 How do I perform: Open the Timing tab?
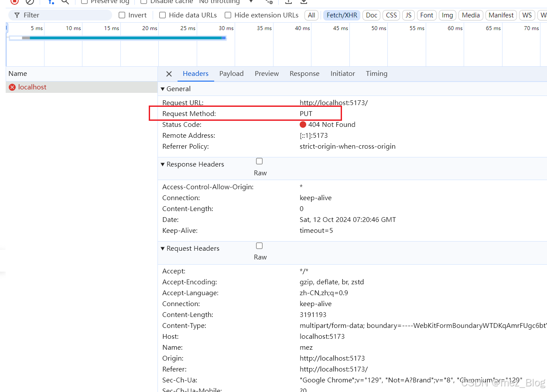click(376, 74)
